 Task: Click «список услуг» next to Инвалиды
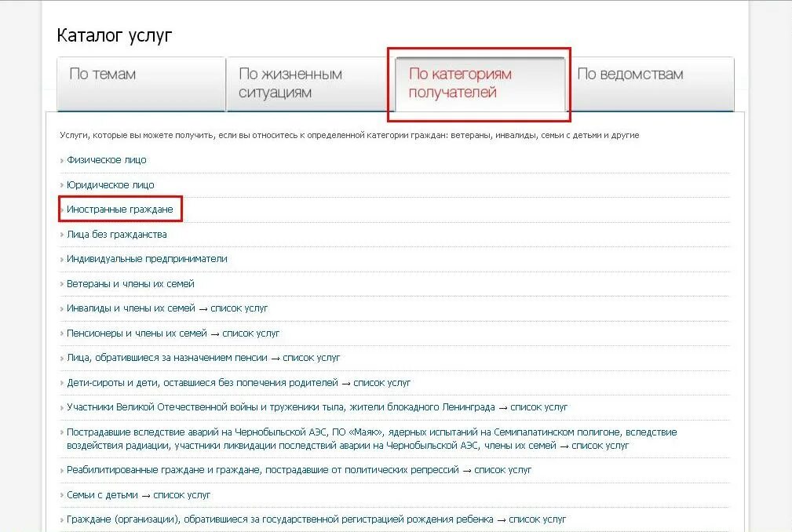click(239, 308)
